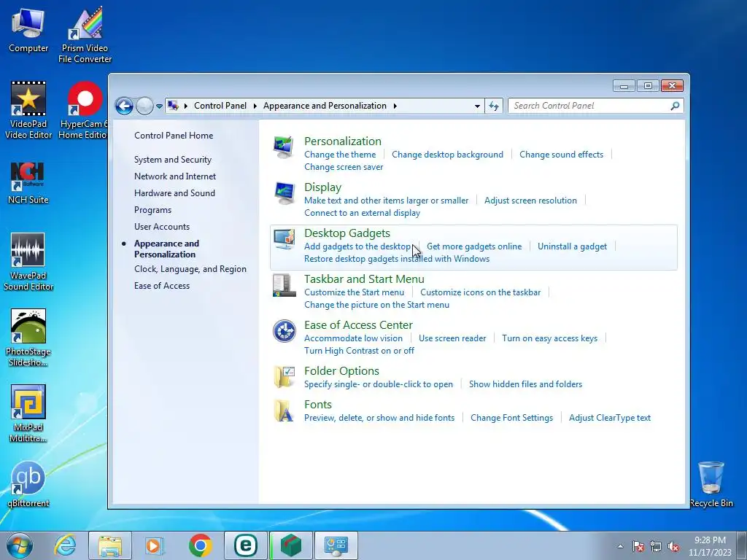747x560 pixels.
Task: Switch to Control Panel taskbar button
Action: click(336, 545)
